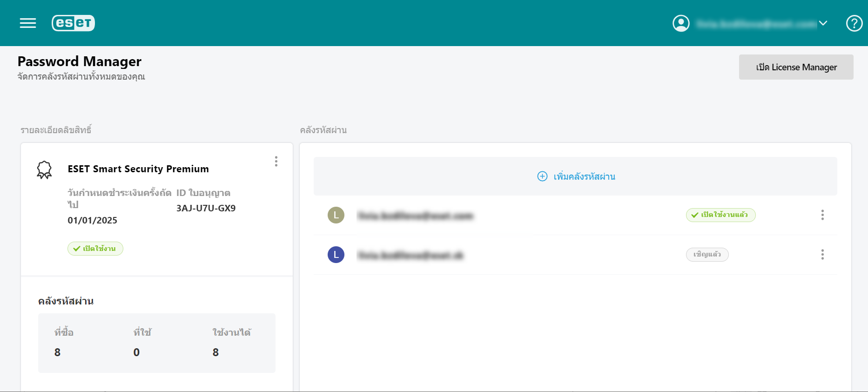Image resolution: width=868 pixels, height=392 pixels.
Task: Expand the account dropdown chevron
Action: point(823,23)
